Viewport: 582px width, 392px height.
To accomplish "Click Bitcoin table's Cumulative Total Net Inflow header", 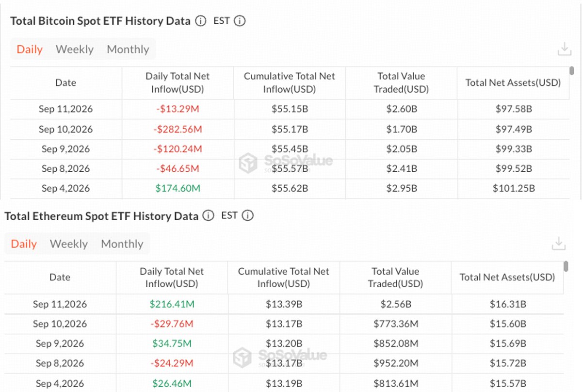I will coord(290,83).
